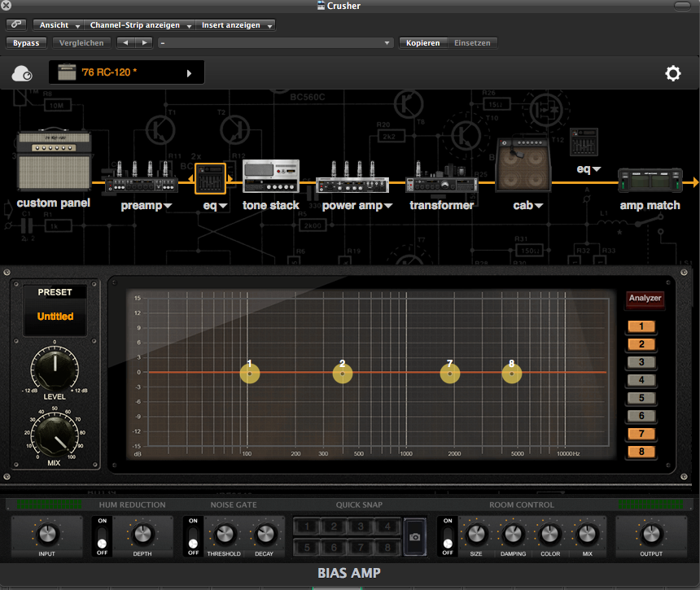Screen dimensions: 700x590
Task: Click the previous preset arrow
Action: coord(125,43)
